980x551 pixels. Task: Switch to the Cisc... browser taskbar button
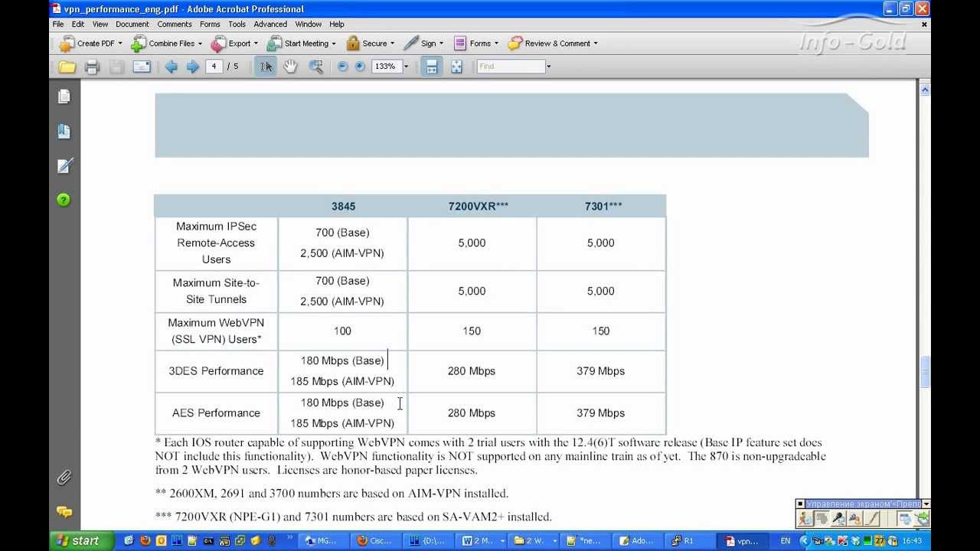375,540
